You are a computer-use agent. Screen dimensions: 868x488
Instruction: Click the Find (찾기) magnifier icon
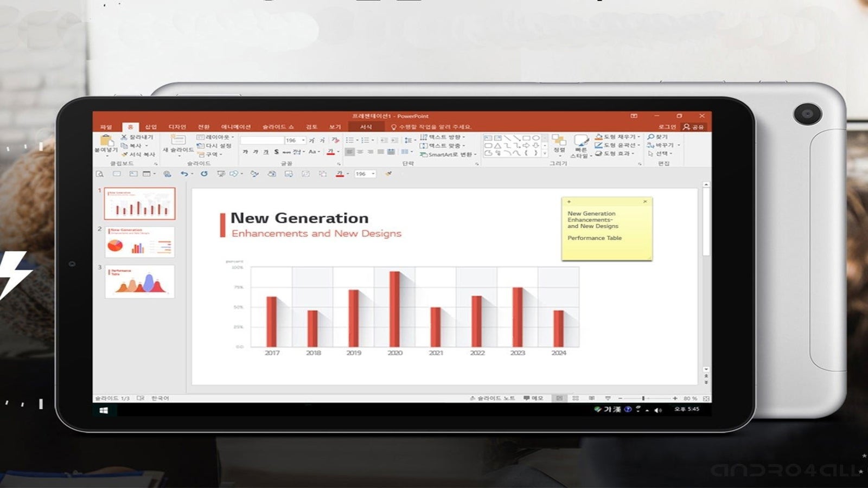(x=651, y=137)
